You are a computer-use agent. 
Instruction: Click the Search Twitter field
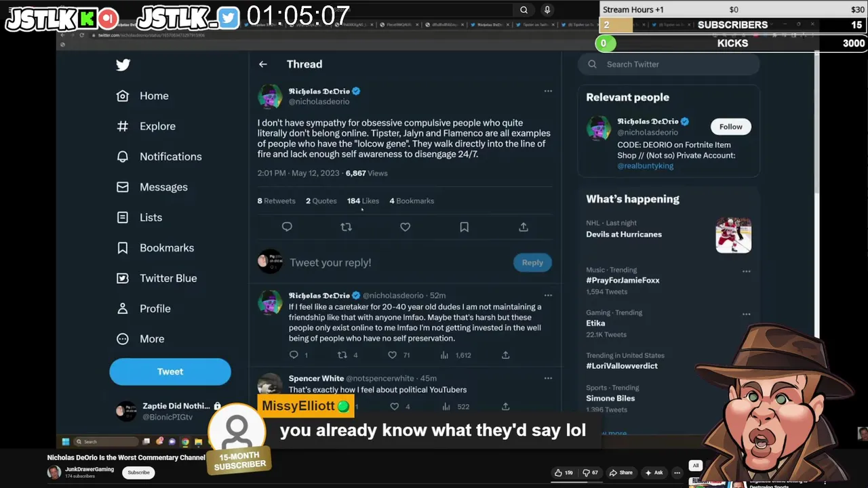click(669, 64)
